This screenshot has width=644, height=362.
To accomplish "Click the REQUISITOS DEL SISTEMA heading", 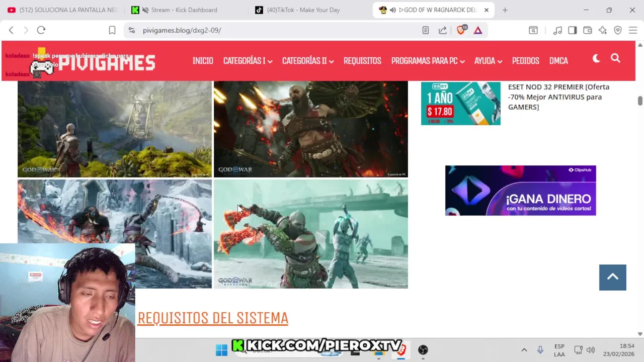I will pos(213,318).
